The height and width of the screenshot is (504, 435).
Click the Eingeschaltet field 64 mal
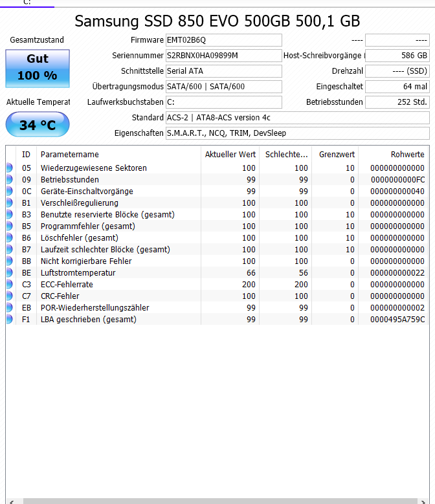pyautogui.click(x=397, y=87)
